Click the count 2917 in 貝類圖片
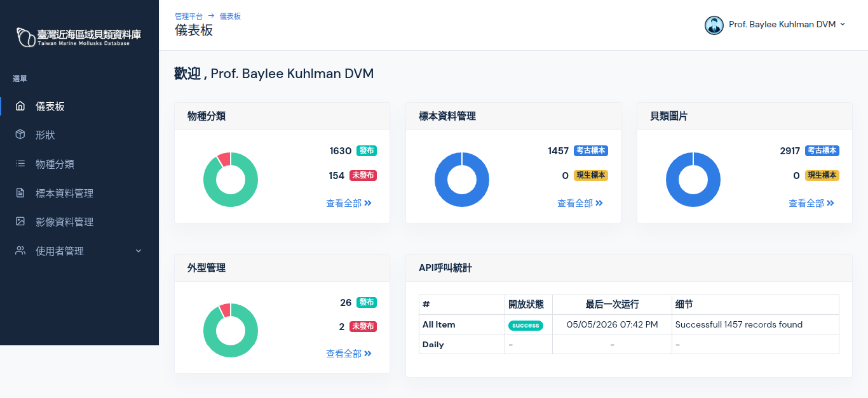Image resolution: width=868 pixels, height=398 pixels. (790, 150)
